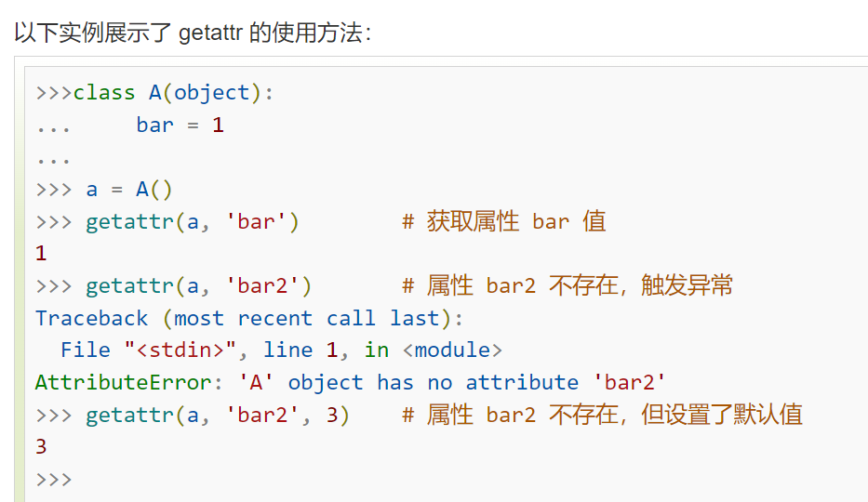Click the 'a = A()' statement
The width and height of the screenshot is (868, 502).
(129, 190)
